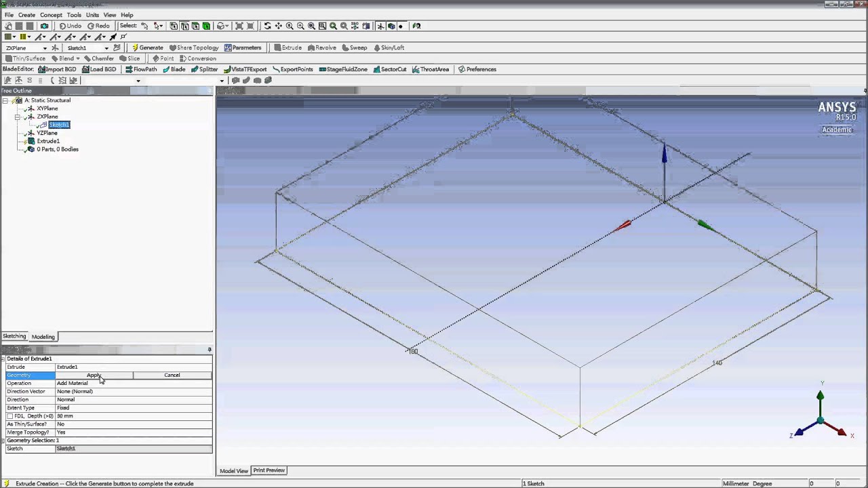Click the 30 mm depth value field

[134, 416]
